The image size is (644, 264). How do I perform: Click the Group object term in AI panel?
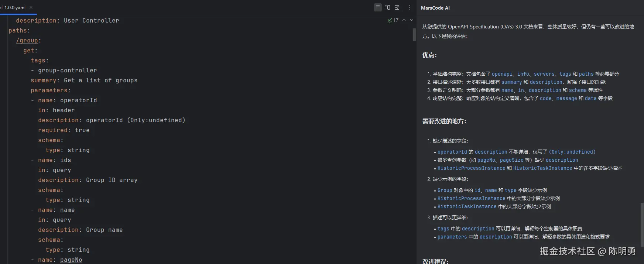[x=445, y=190]
